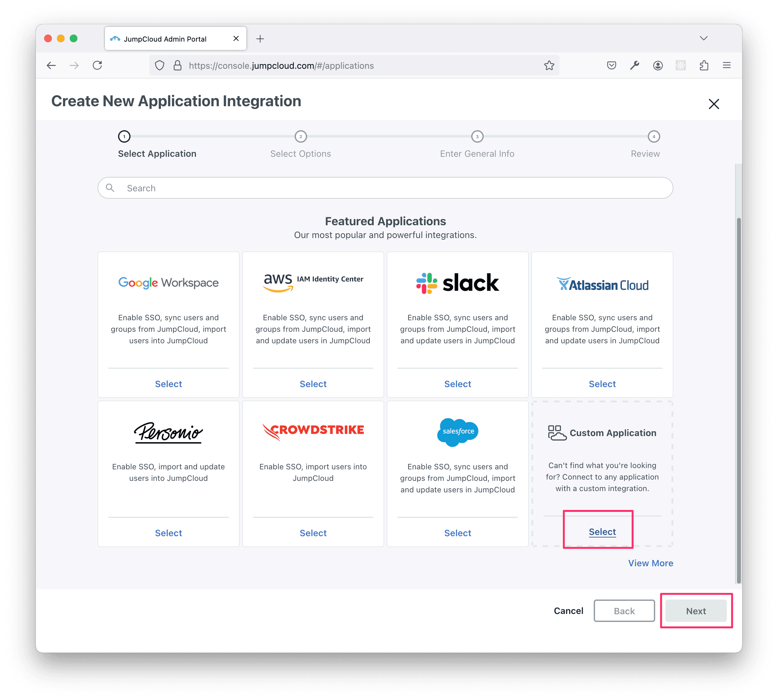Expand integrations list via View More
Viewport: 778px width, 700px height.
651,562
